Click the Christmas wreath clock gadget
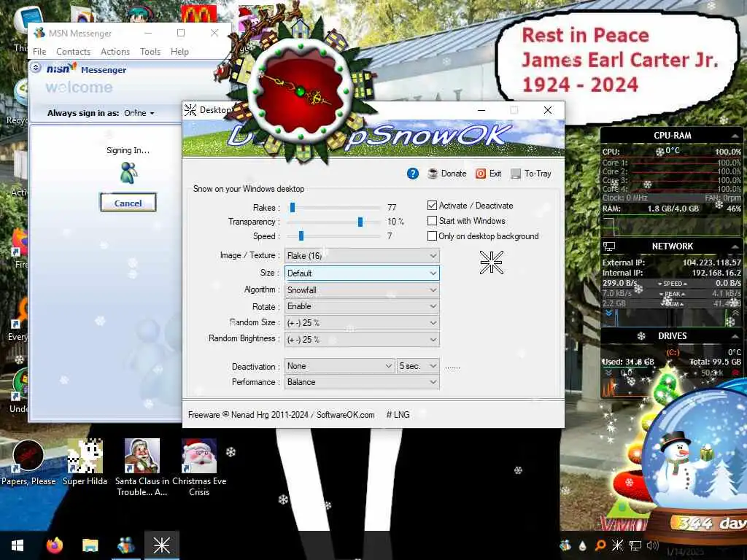Viewport: 747px width, 560px height. (300, 90)
